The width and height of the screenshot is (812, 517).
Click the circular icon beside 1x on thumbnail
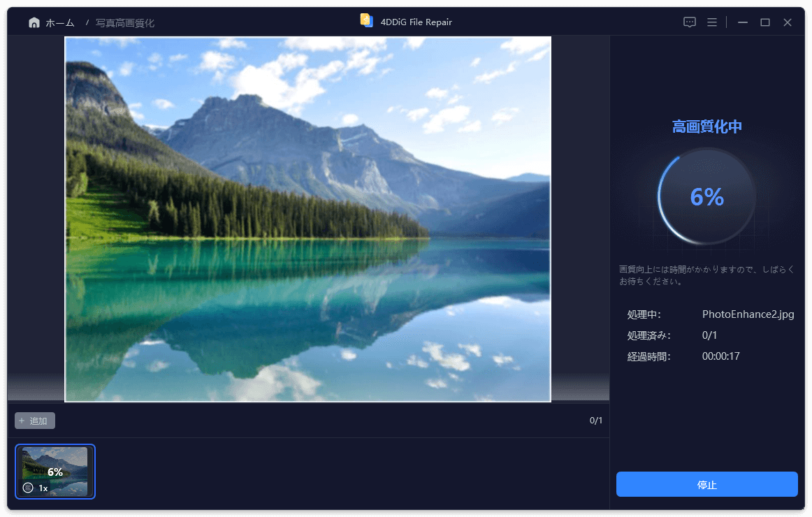pos(29,488)
